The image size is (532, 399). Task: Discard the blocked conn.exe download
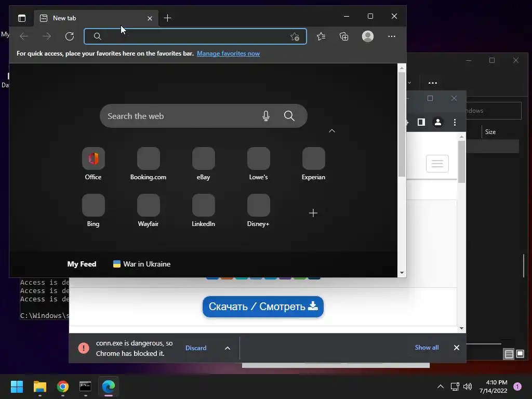click(196, 348)
